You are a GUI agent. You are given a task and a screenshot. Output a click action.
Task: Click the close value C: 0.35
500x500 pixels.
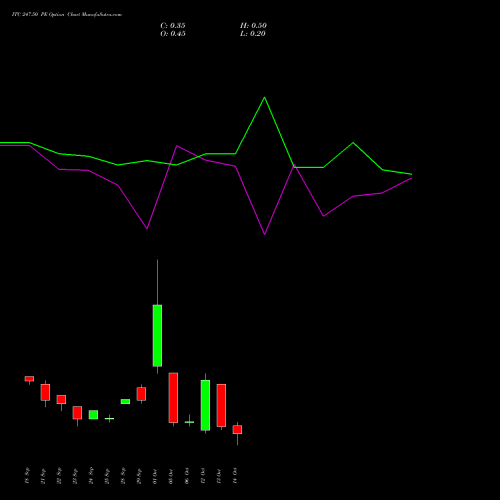(173, 26)
